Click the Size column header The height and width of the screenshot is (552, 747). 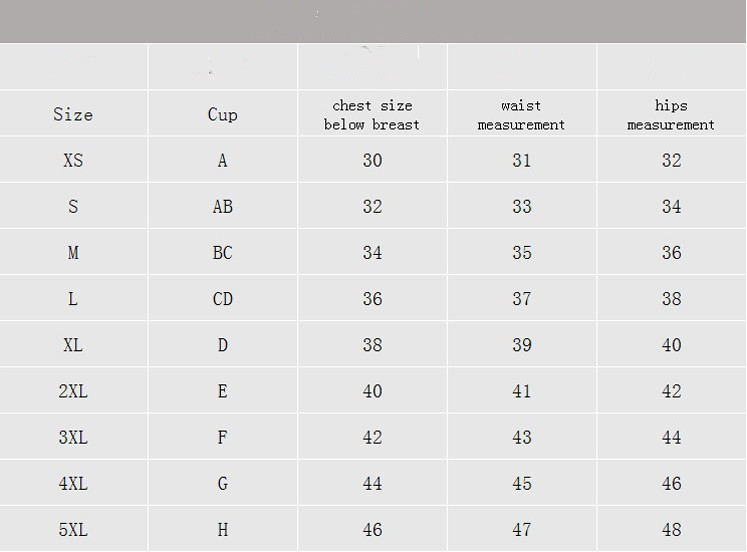[x=73, y=114]
